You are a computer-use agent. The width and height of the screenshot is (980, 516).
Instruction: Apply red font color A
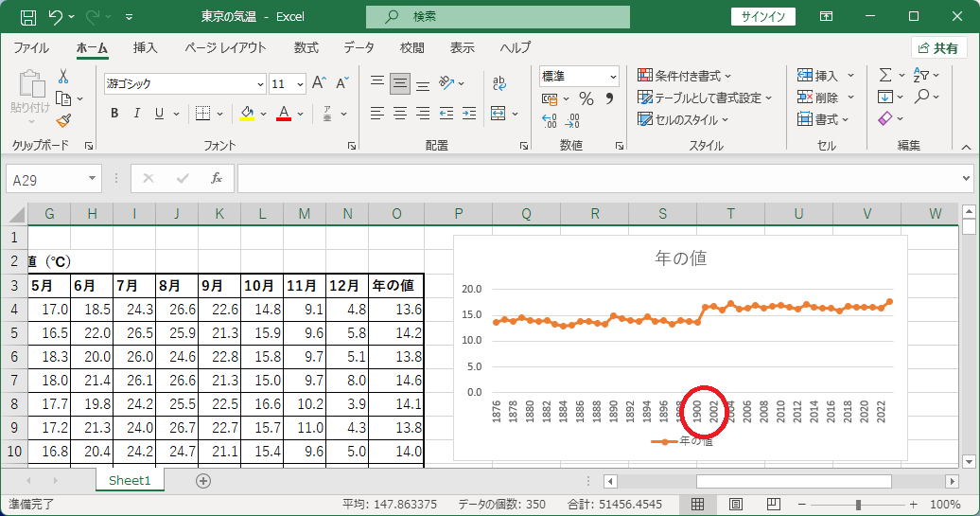(284, 114)
